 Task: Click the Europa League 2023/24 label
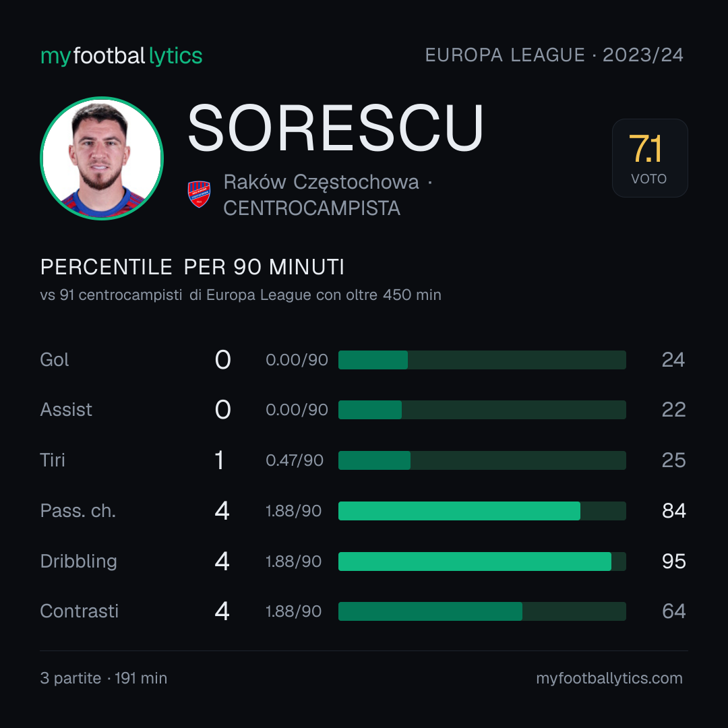[554, 55]
